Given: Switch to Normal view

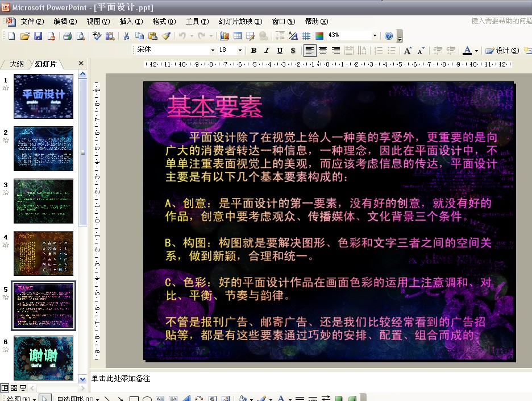Looking at the screenshot, I should (x=5, y=388).
